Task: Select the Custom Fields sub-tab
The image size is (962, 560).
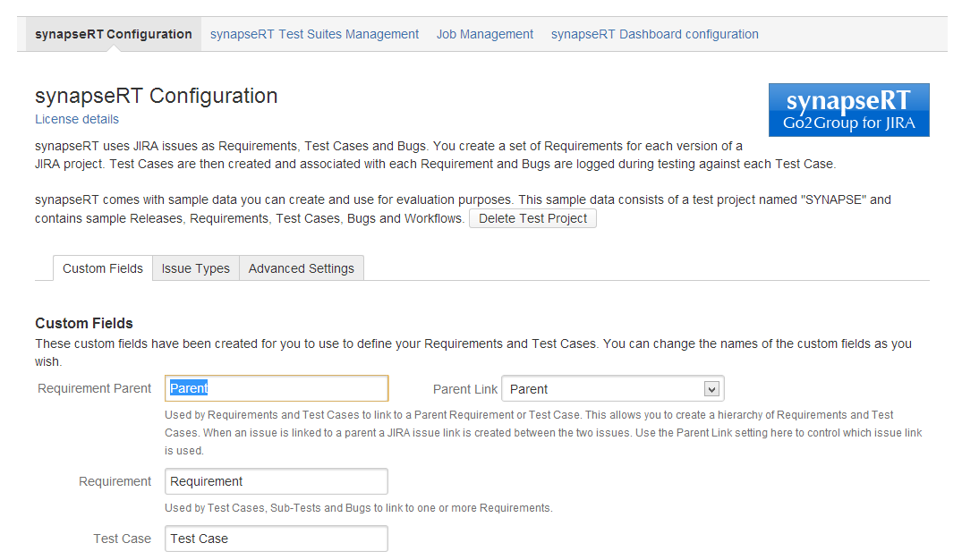Action: coord(102,268)
